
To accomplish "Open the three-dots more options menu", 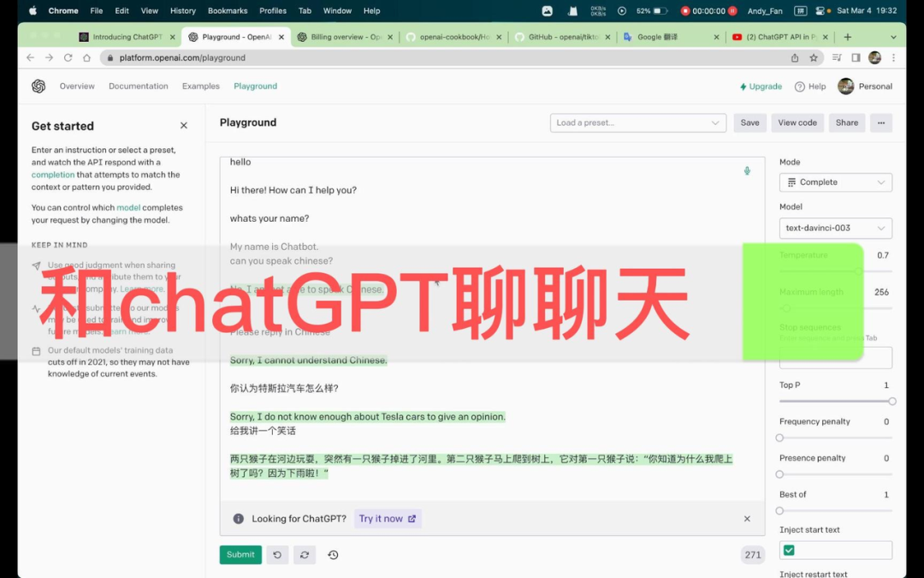I will point(881,122).
